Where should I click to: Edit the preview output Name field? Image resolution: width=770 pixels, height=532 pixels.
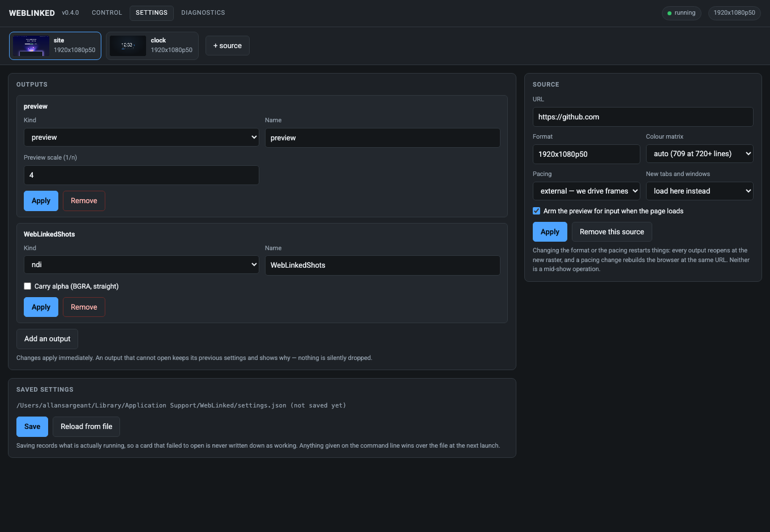coord(383,138)
